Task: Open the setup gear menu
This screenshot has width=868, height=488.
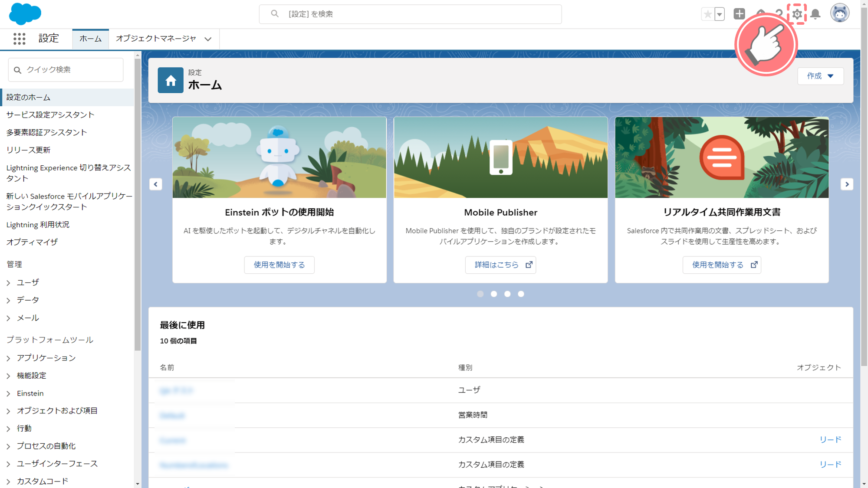Action: [797, 14]
